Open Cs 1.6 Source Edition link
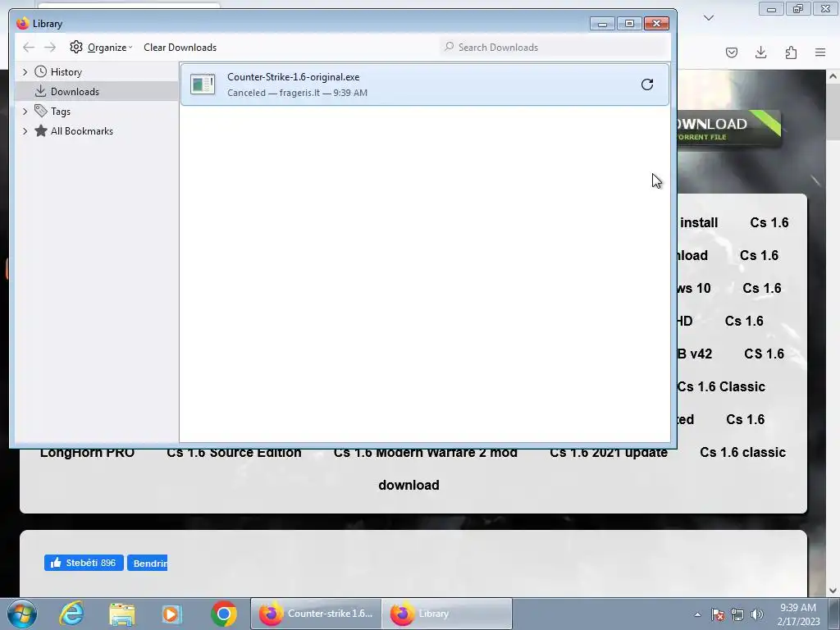Screen dimensions: 840x630 [234, 453]
